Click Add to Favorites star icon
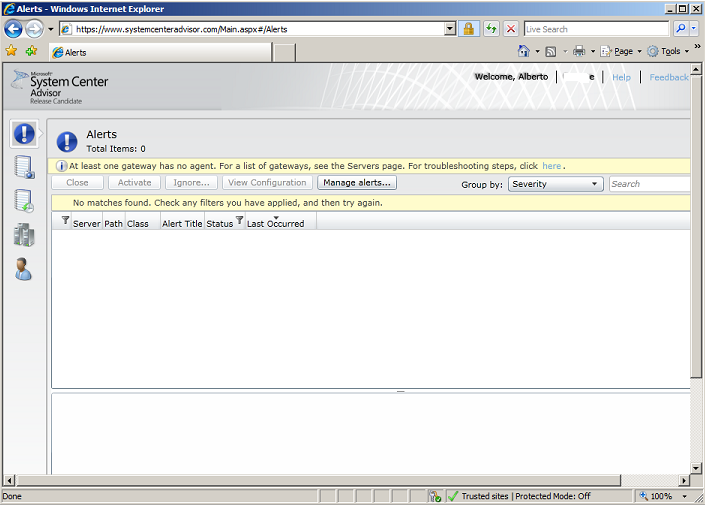Screen dimensions: 705x505 (31, 51)
